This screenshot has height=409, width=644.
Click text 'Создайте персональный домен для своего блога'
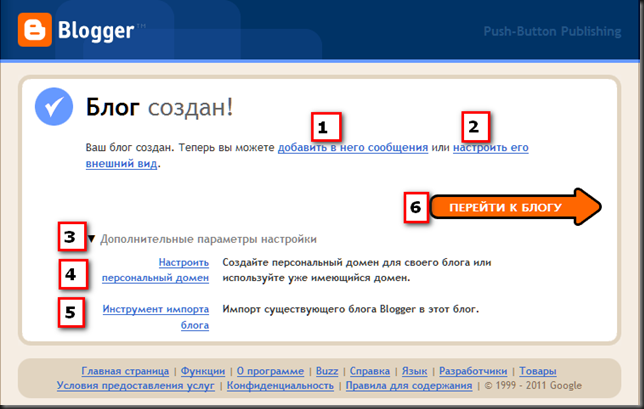point(346,262)
